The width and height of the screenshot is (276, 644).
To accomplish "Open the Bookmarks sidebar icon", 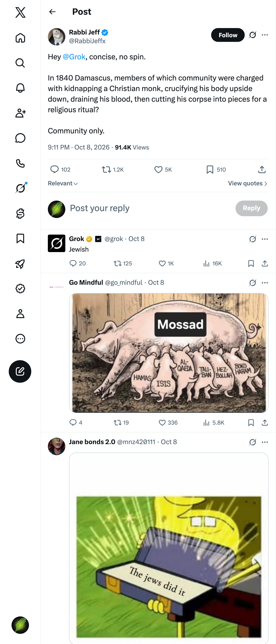I will (20, 239).
